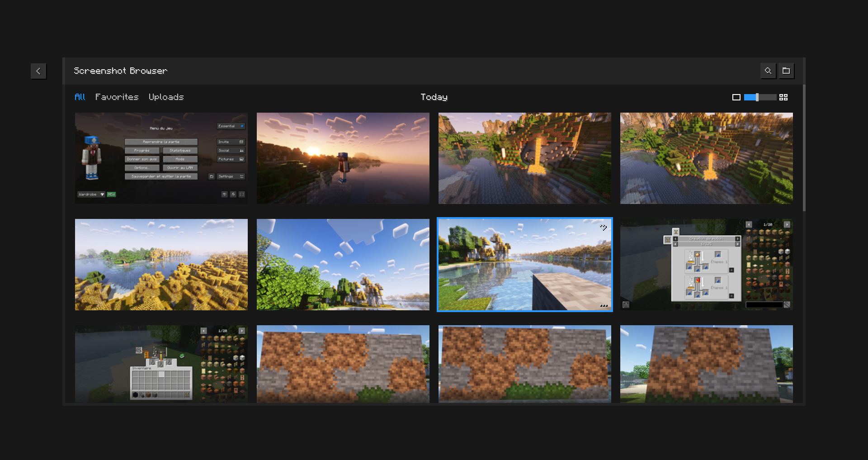Viewport: 868px width, 460px height.
Task: Open the leftmost granite wall screenshot
Action: pos(343,364)
